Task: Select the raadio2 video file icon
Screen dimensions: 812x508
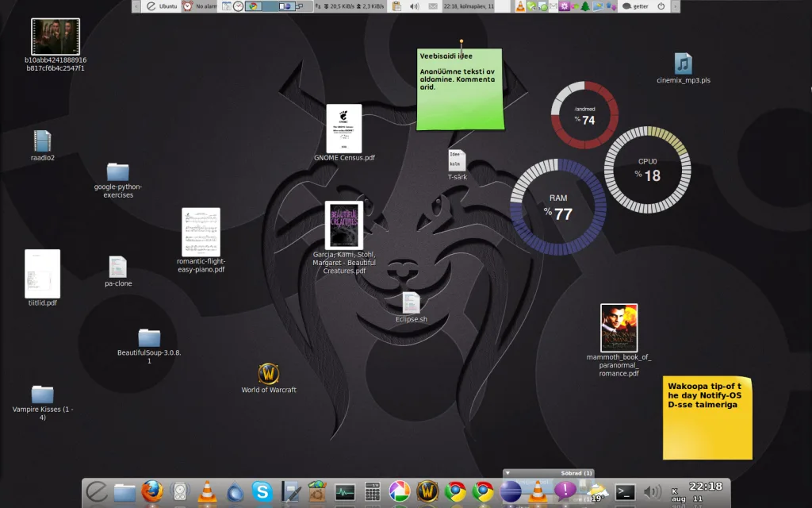Action: coord(43,141)
